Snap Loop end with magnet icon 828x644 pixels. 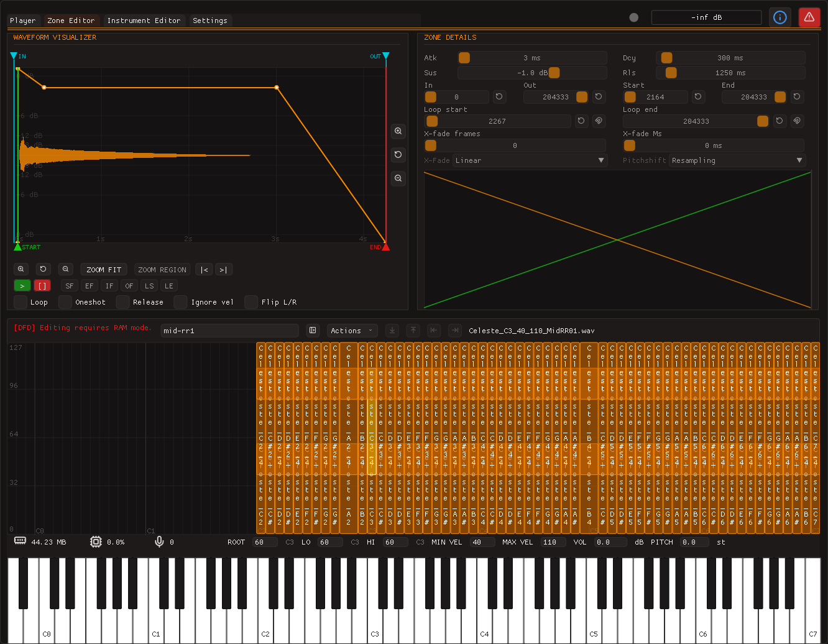(797, 121)
